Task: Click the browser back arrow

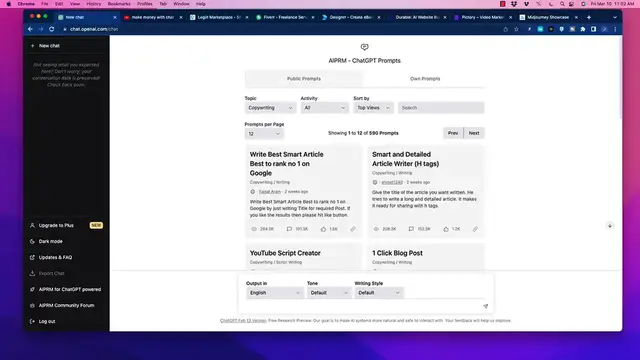Action: [30, 29]
